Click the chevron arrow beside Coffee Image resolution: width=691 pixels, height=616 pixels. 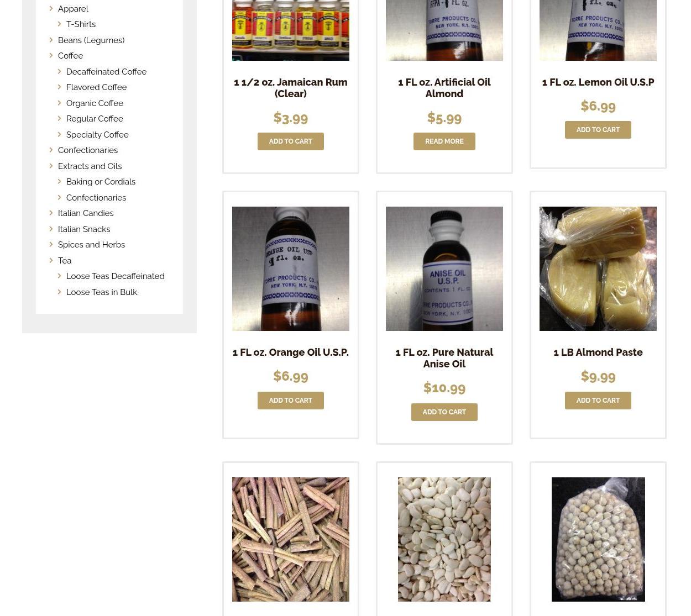(51, 55)
